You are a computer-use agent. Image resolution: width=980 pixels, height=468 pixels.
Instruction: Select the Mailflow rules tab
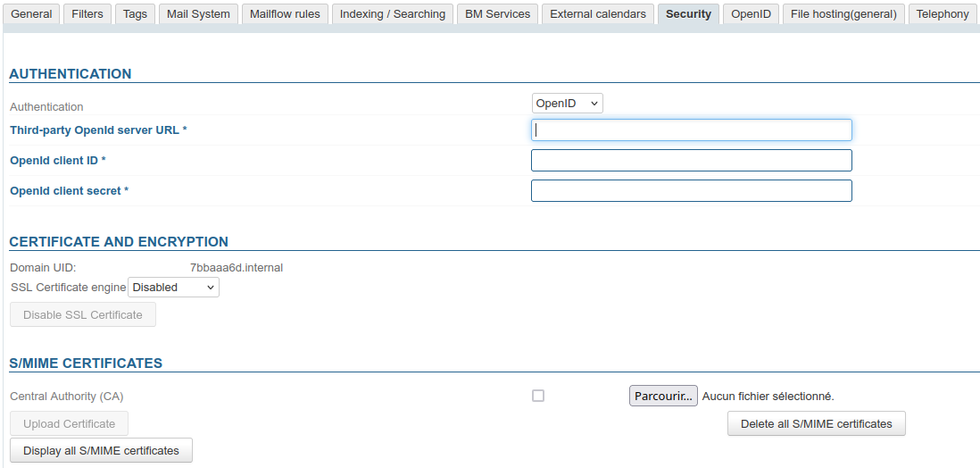pos(285,14)
